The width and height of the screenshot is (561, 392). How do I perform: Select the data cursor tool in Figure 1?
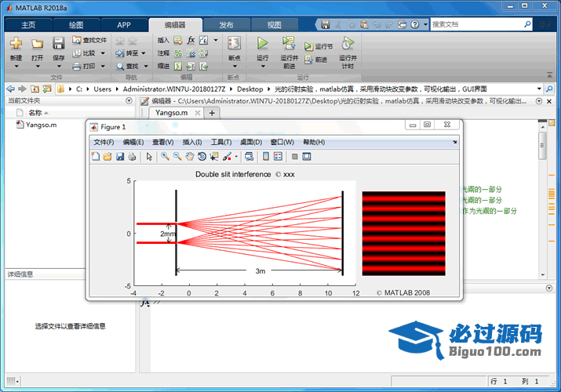(x=214, y=157)
